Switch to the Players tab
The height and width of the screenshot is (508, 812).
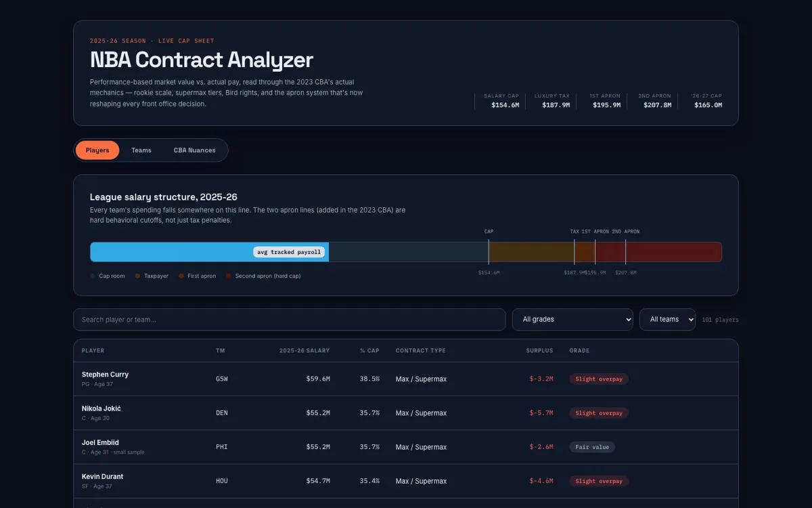click(97, 150)
